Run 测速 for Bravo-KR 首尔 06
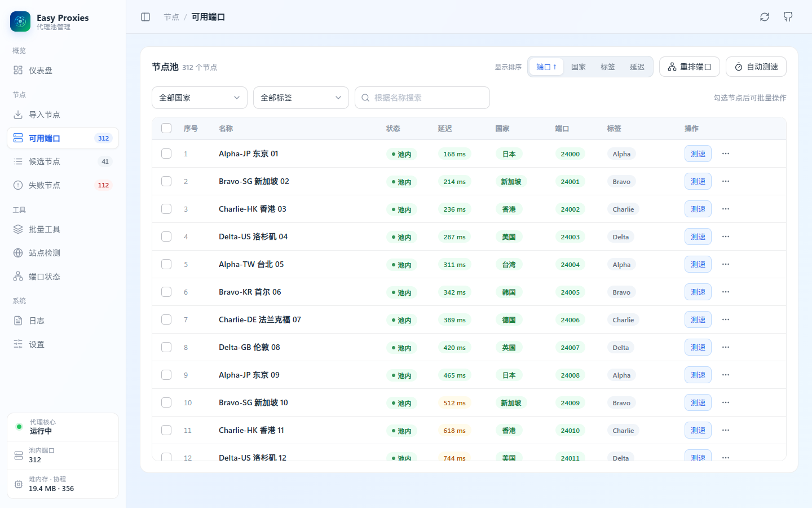 (698, 292)
